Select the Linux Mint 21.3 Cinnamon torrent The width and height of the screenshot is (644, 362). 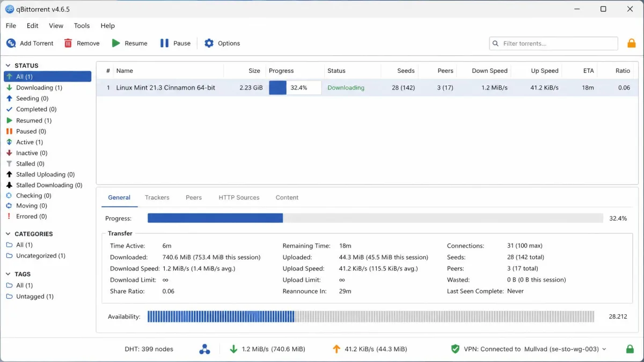pos(367,88)
